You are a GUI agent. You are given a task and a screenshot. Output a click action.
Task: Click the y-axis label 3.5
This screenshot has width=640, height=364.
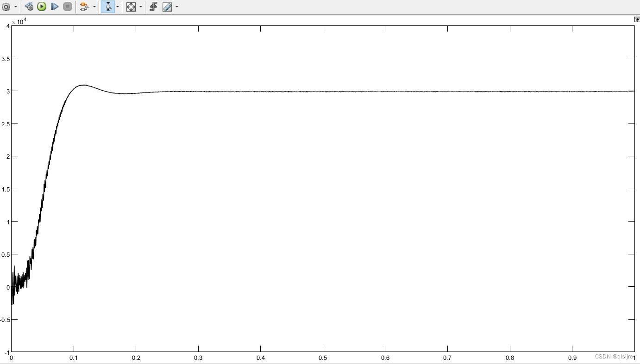point(6,59)
